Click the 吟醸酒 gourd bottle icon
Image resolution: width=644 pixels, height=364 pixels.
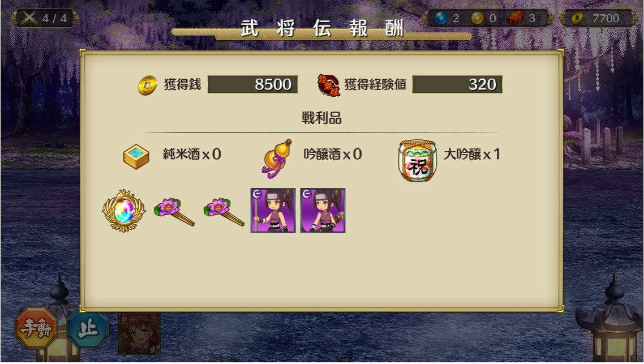tap(276, 159)
